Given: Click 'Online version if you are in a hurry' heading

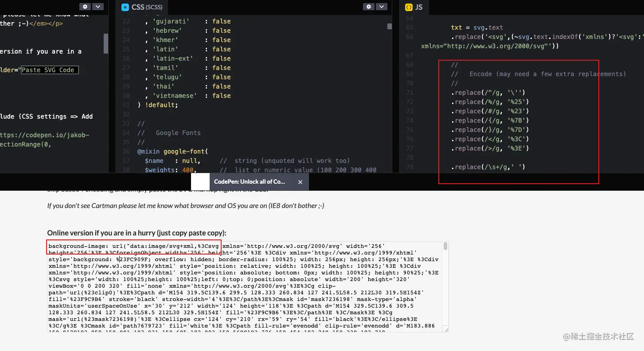Looking at the screenshot, I should 137,233.
